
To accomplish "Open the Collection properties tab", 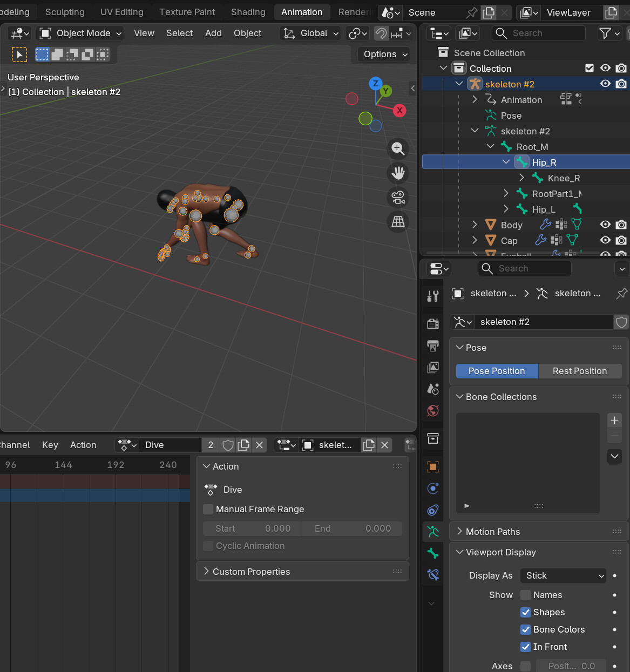I will coord(433,438).
